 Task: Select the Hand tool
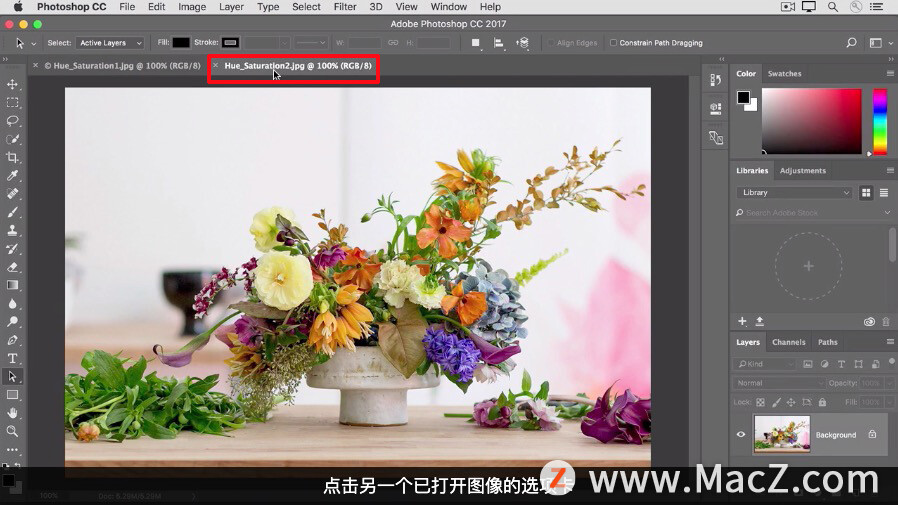pos(12,413)
